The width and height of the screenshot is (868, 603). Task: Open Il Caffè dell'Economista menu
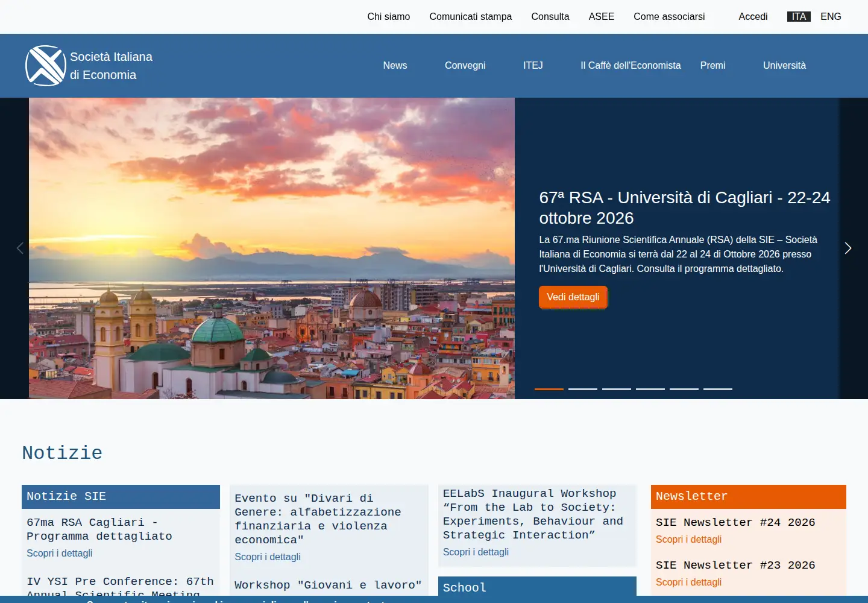[x=631, y=66]
